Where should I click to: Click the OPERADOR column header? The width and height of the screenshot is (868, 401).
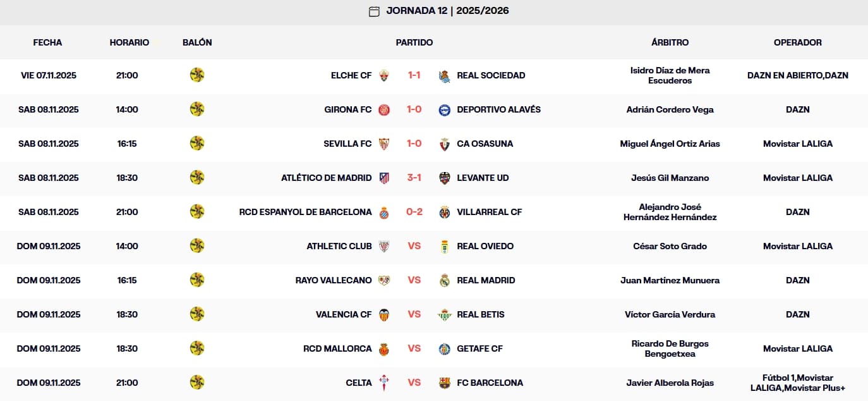click(798, 42)
